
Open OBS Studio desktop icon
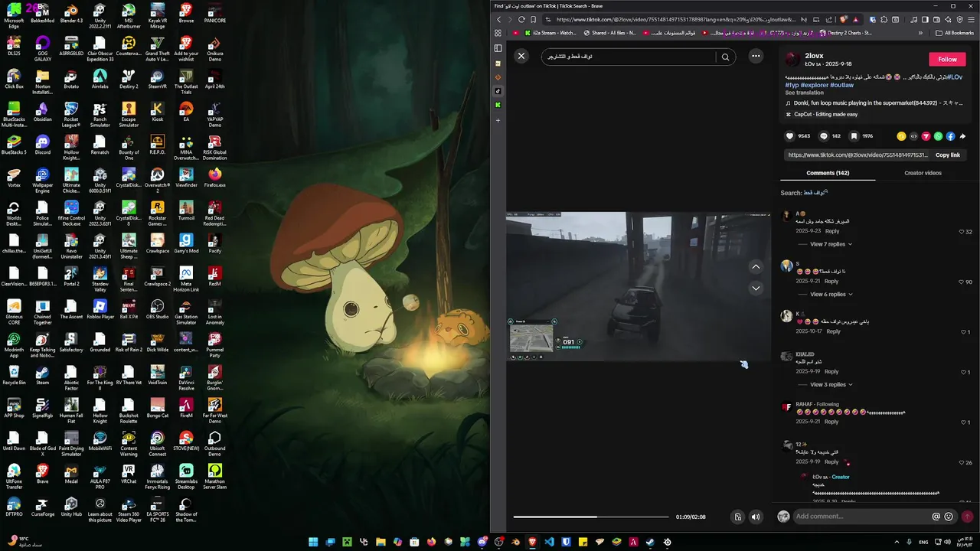(x=157, y=308)
